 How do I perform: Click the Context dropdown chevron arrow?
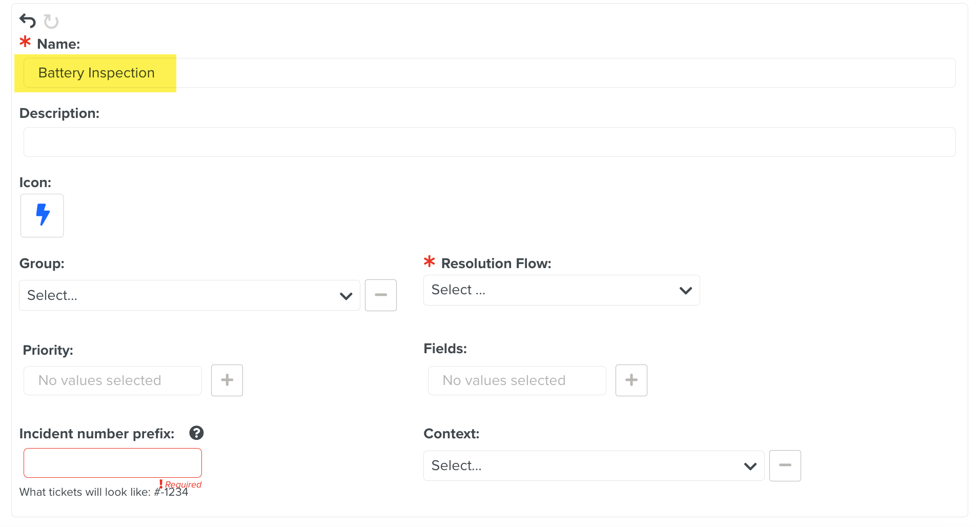[x=750, y=466]
